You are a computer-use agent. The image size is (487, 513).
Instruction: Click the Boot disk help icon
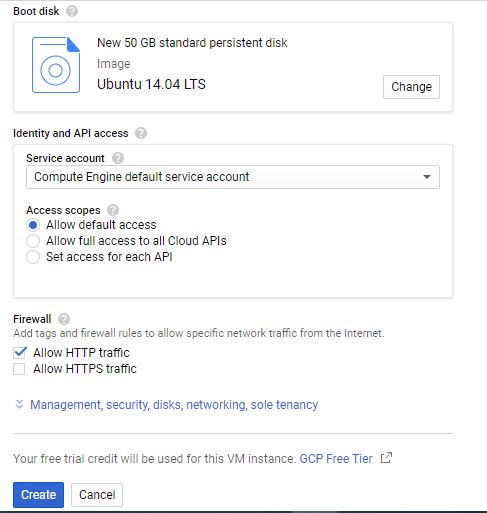72,11
